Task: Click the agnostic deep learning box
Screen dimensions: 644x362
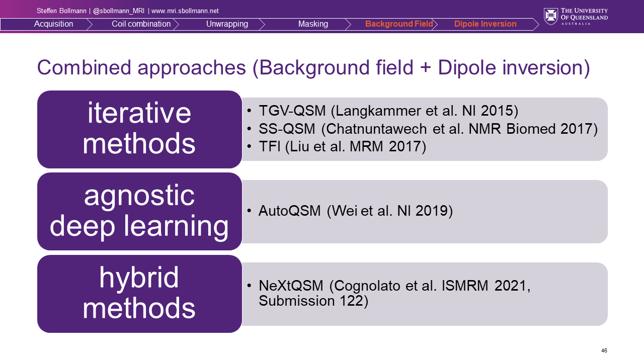Action: [x=139, y=211]
